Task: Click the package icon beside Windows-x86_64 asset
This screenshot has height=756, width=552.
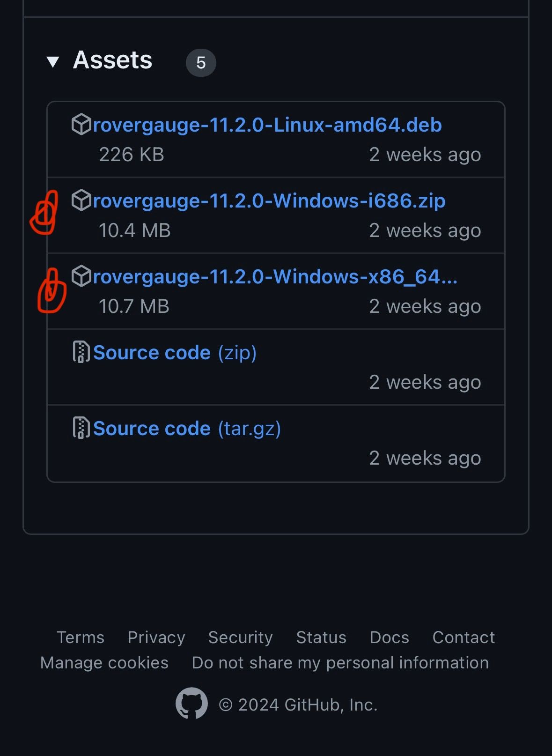Action: (81, 276)
